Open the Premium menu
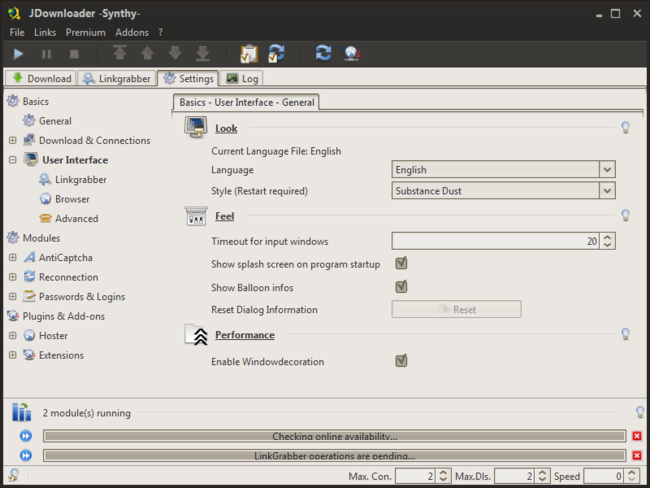Screen dimensions: 650x488 pos(85,32)
